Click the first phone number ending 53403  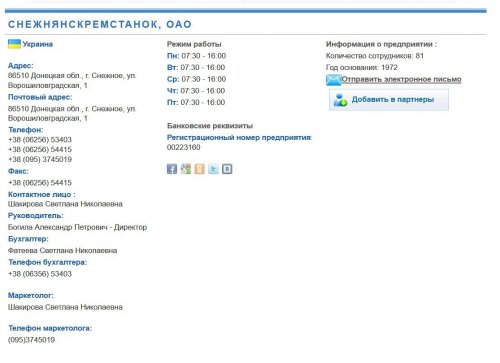pyautogui.click(x=40, y=140)
